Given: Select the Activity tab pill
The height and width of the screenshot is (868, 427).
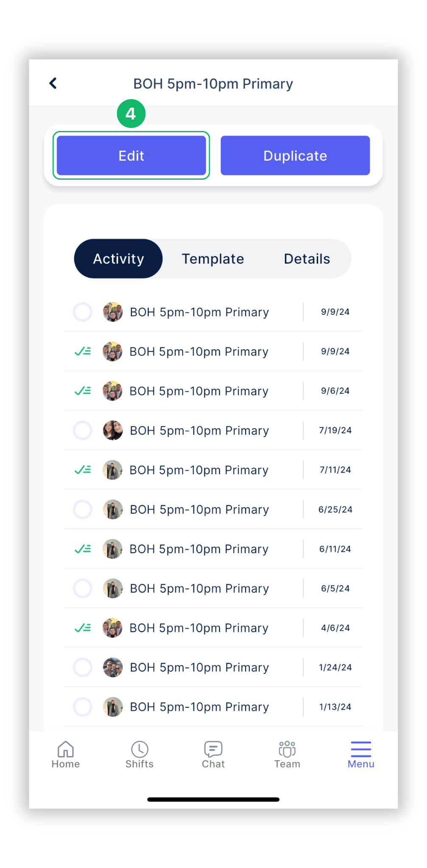Looking at the screenshot, I should [118, 259].
